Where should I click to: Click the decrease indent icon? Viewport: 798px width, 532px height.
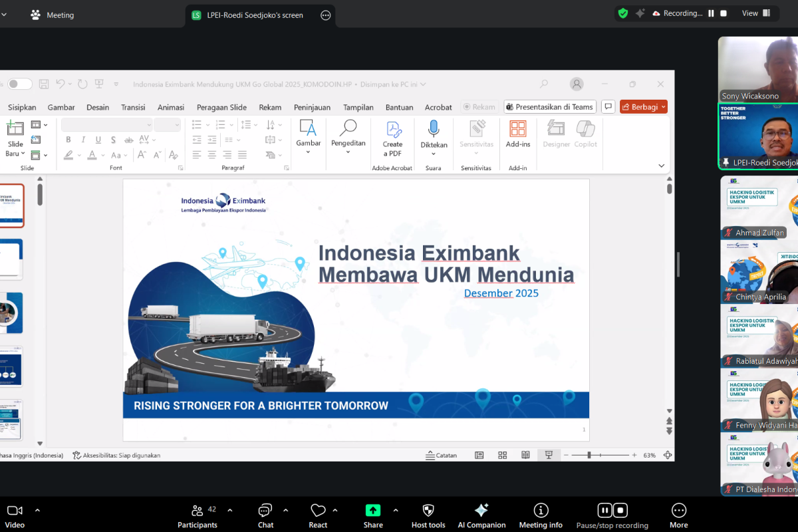tap(196, 140)
